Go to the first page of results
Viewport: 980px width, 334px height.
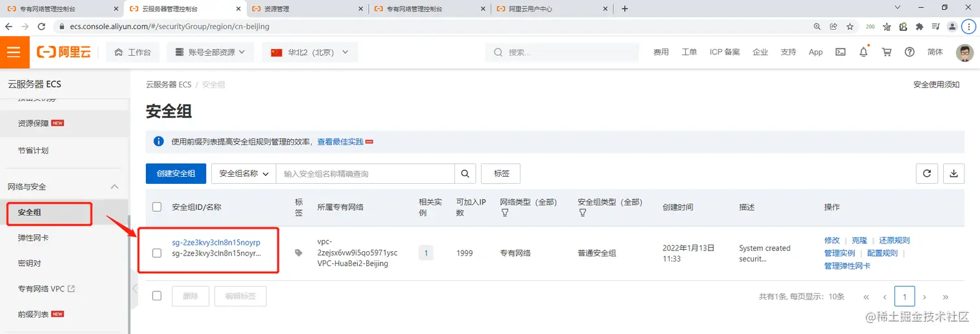pos(866,296)
